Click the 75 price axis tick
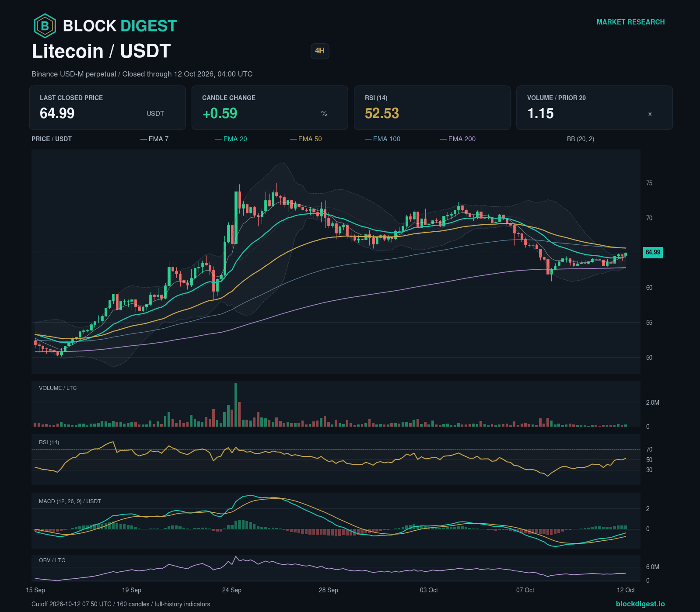The image size is (700, 612). point(649,183)
